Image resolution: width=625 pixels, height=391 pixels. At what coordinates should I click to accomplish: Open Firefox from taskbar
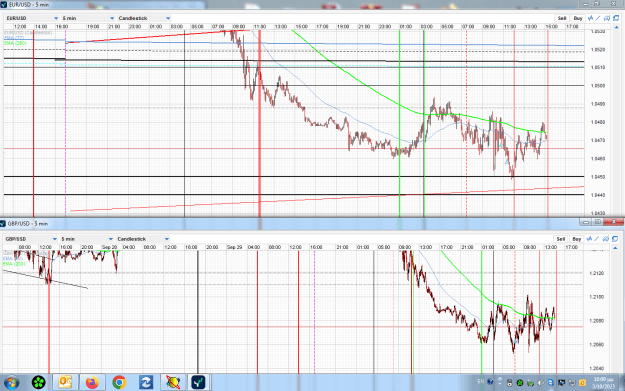(x=92, y=383)
